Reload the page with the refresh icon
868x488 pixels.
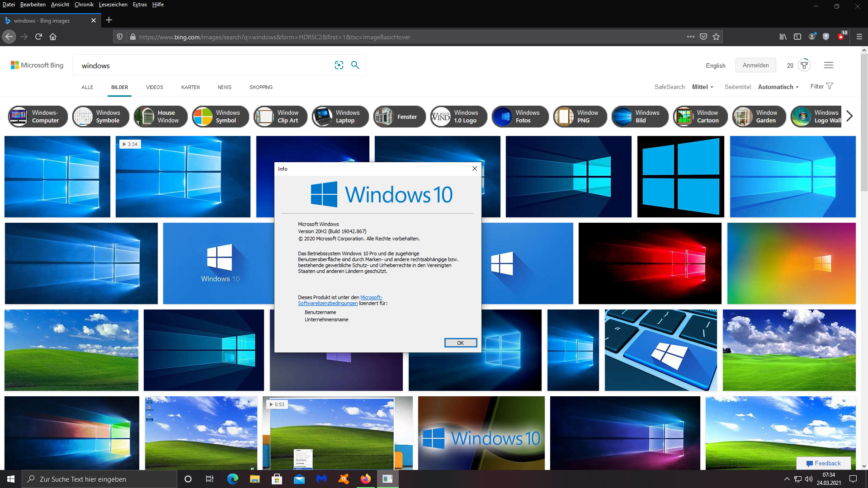tap(38, 37)
